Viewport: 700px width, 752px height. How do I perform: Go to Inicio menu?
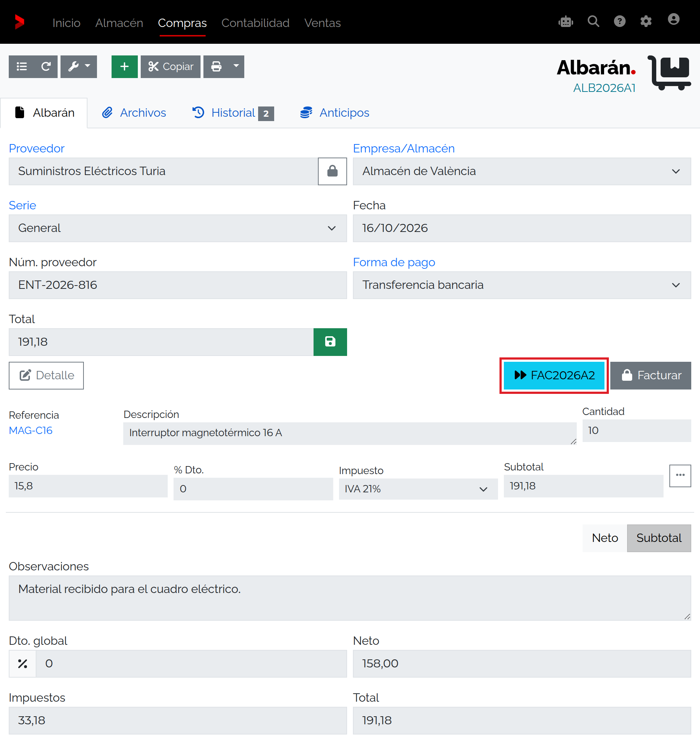pyautogui.click(x=67, y=23)
